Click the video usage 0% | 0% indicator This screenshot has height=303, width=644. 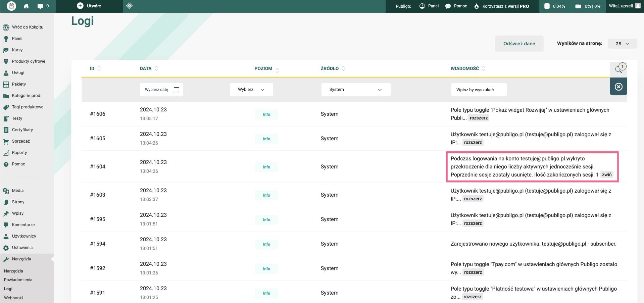coord(588,6)
